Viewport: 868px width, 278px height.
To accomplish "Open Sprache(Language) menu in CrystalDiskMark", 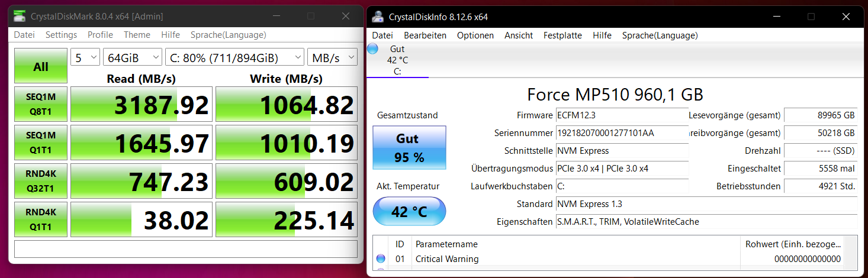I will click(229, 35).
